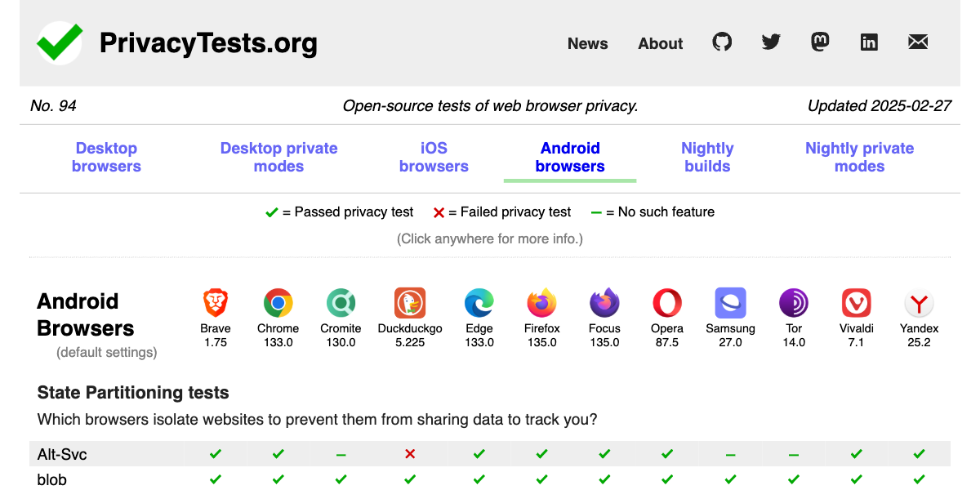This screenshot has width=980, height=490.
Task: Click the Opera 87.5 label
Action: (x=667, y=335)
